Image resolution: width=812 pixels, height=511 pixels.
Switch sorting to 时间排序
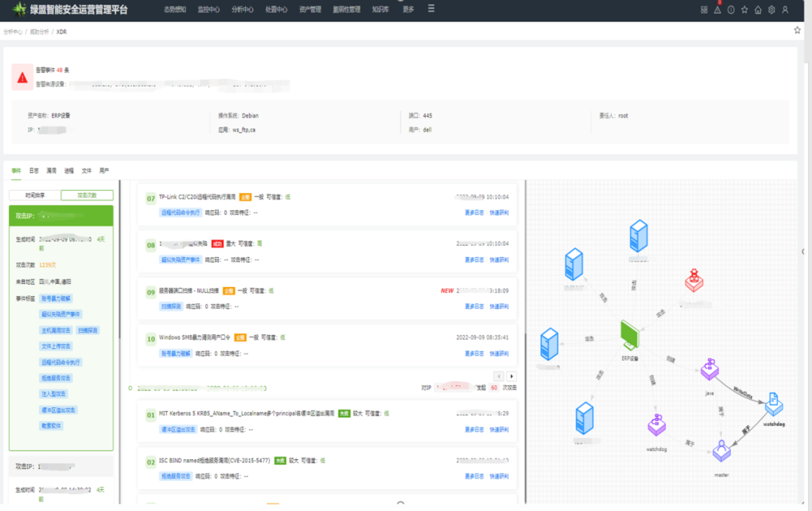[35, 195]
